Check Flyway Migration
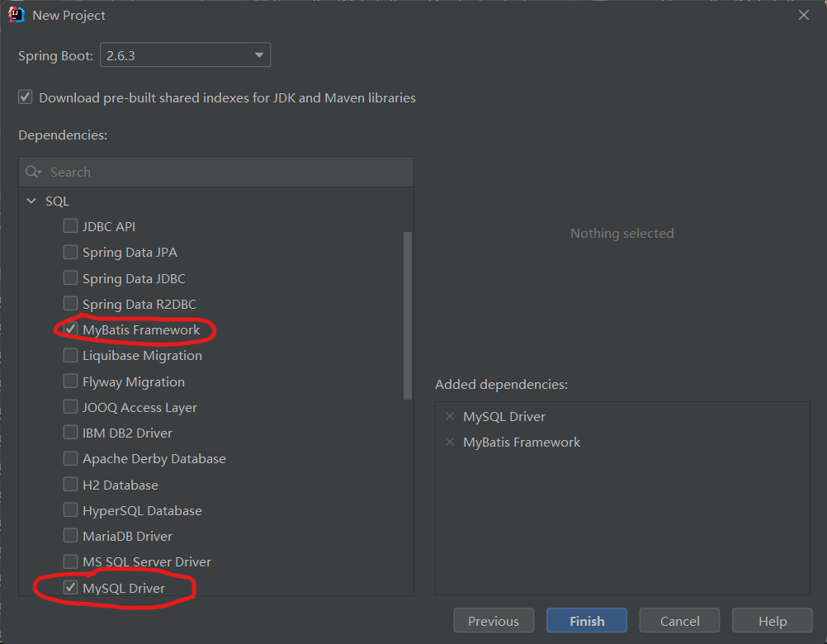 [x=70, y=381]
